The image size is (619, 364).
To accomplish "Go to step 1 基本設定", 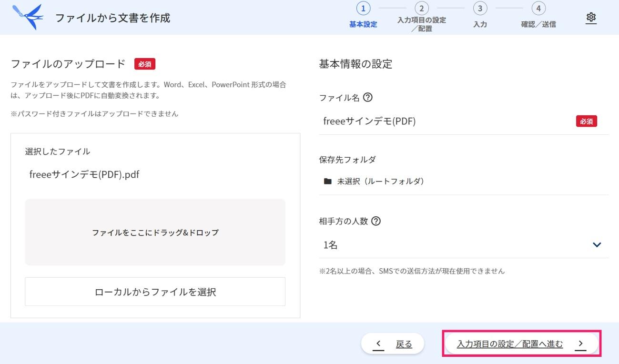I will pyautogui.click(x=363, y=16).
